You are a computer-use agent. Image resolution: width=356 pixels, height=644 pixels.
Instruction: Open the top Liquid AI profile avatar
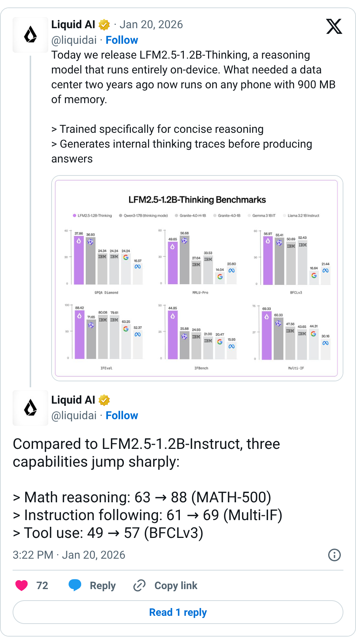[30, 35]
